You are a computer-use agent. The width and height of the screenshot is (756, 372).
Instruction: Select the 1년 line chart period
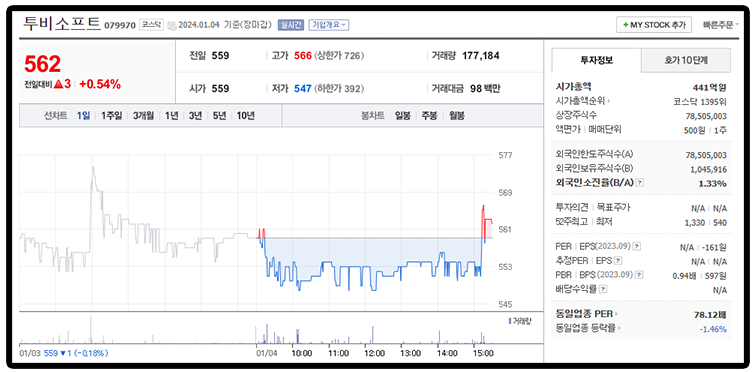(171, 116)
